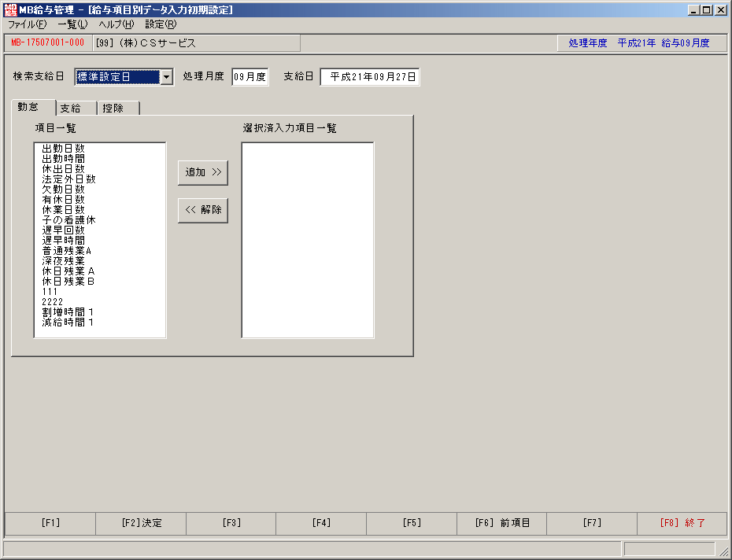732x560 pixels.
Task: Select 欠勤日数 in the item list
Action: [64, 190]
